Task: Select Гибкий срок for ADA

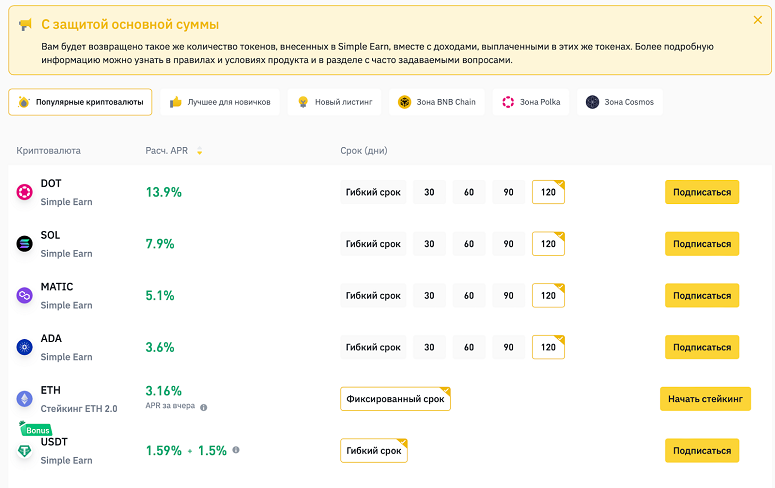Action: click(373, 347)
